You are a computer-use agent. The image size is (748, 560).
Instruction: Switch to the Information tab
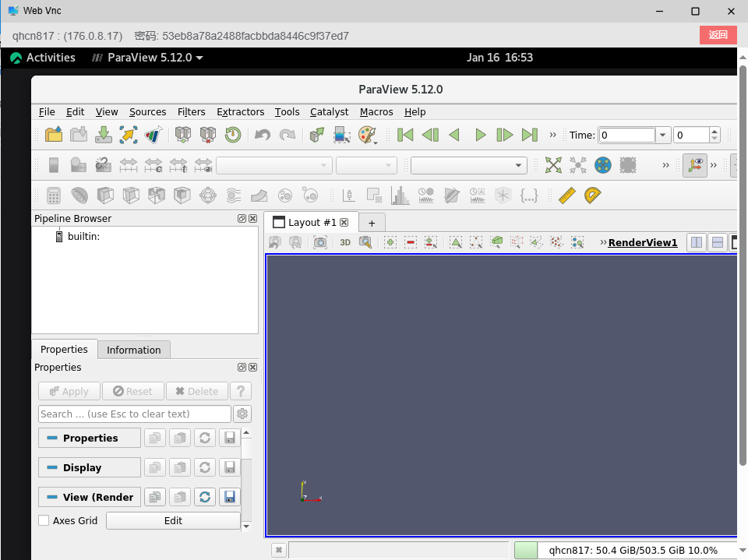click(x=133, y=350)
